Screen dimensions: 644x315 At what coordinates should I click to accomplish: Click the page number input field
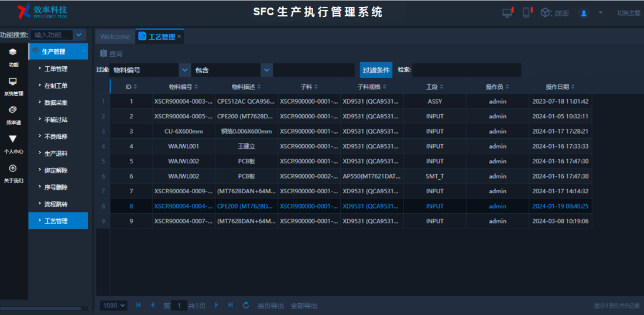[x=179, y=306]
